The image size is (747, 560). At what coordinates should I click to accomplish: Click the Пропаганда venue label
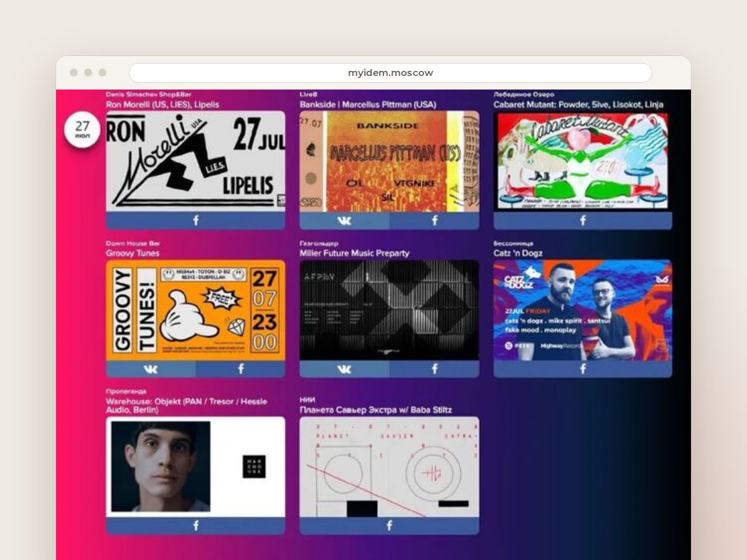click(126, 391)
